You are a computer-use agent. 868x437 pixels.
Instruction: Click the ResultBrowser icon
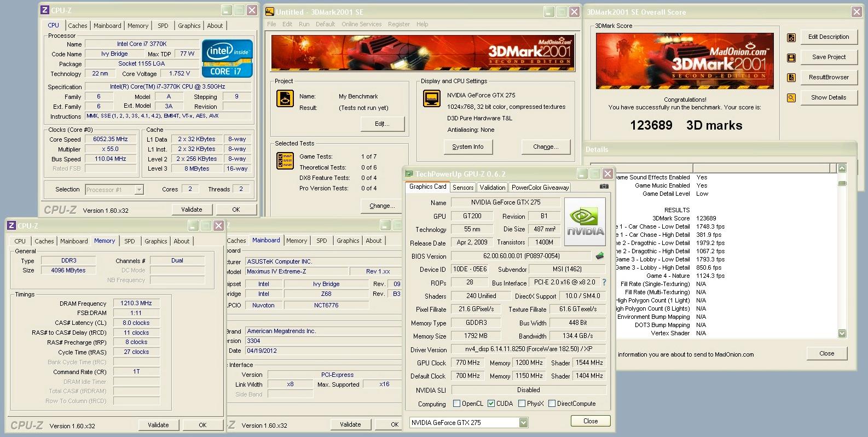click(791, 78)
